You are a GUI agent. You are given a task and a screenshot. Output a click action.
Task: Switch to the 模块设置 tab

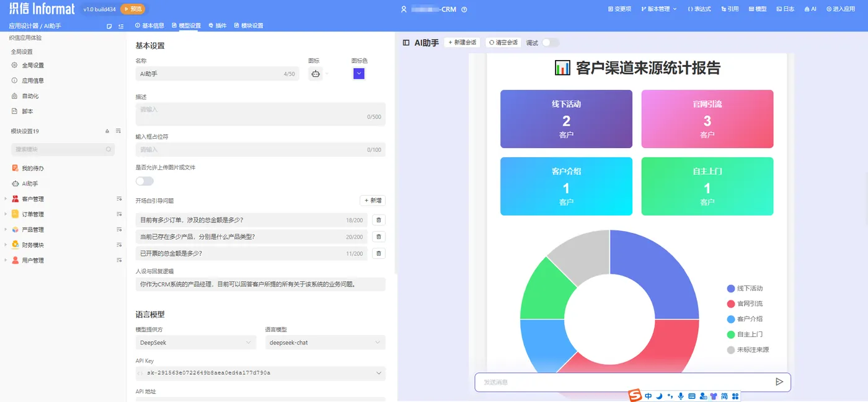[x=249, y=25]
